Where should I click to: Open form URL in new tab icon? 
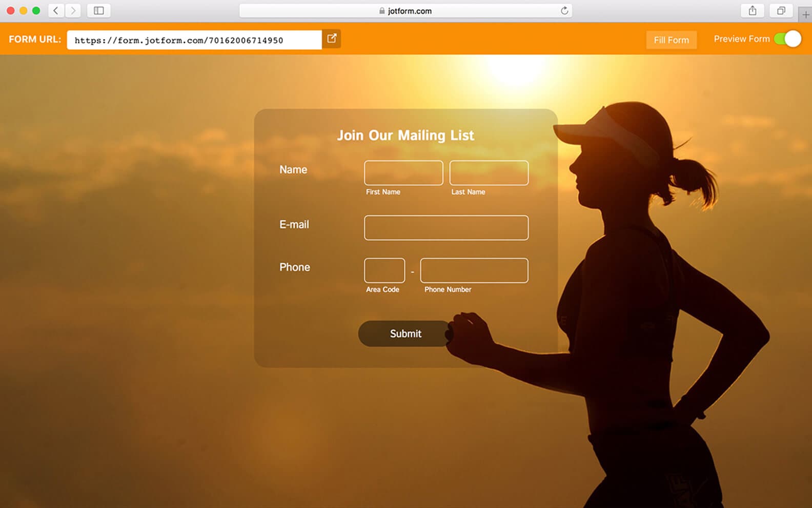pyautogui.click(x=332, y=38)
